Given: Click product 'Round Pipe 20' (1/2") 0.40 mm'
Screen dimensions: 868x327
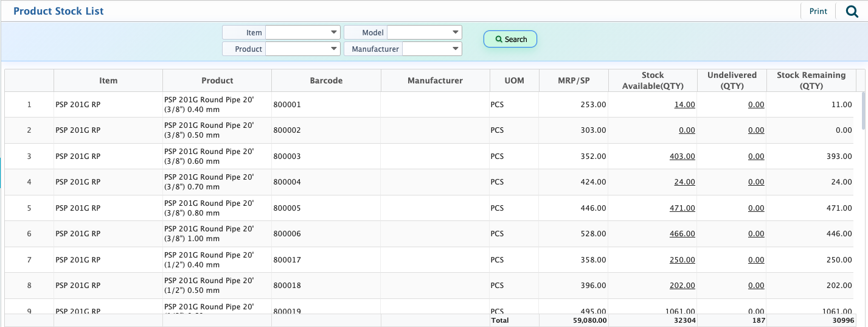Looking at the screenshot, I should coord(209,260).
